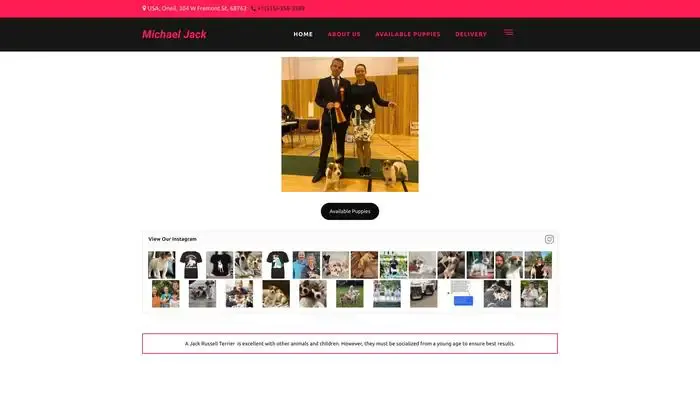This screenshot has width=700, height=394.
Task: Click the Jack Russell Terrier description text
Action: (x=350, y=344)
